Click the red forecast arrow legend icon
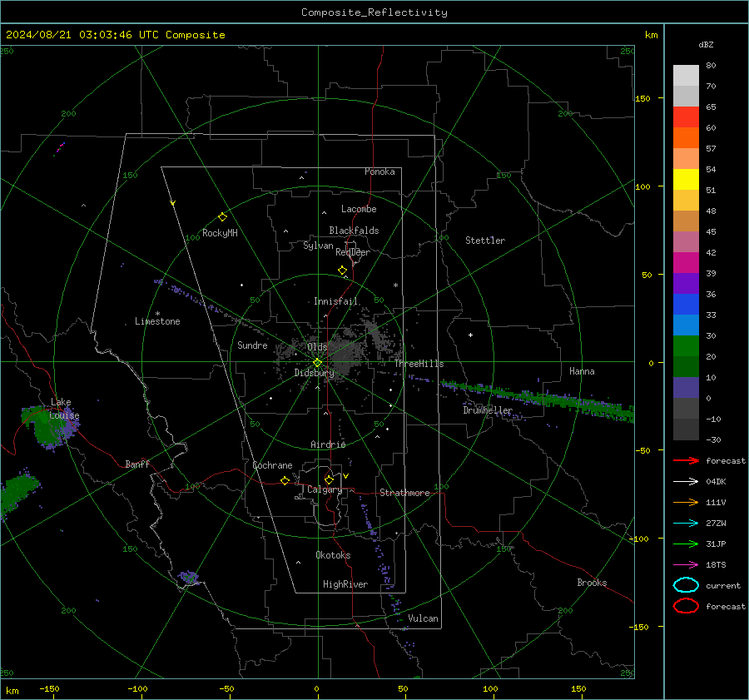 point(686,460)
